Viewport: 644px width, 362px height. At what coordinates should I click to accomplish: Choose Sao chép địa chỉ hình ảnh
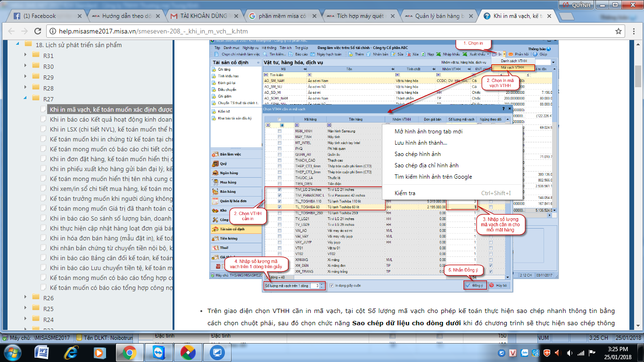coord(453,165)
